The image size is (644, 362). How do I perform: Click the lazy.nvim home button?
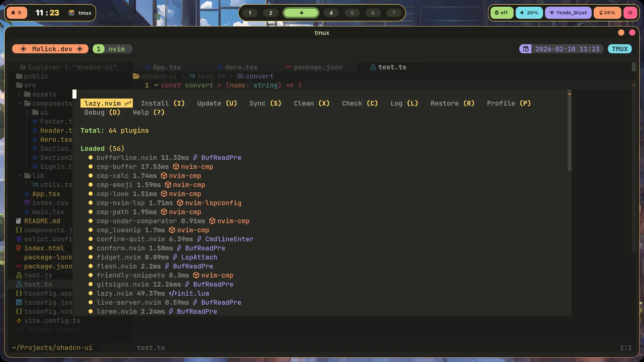pyautogui.click(x=107, y=103)
